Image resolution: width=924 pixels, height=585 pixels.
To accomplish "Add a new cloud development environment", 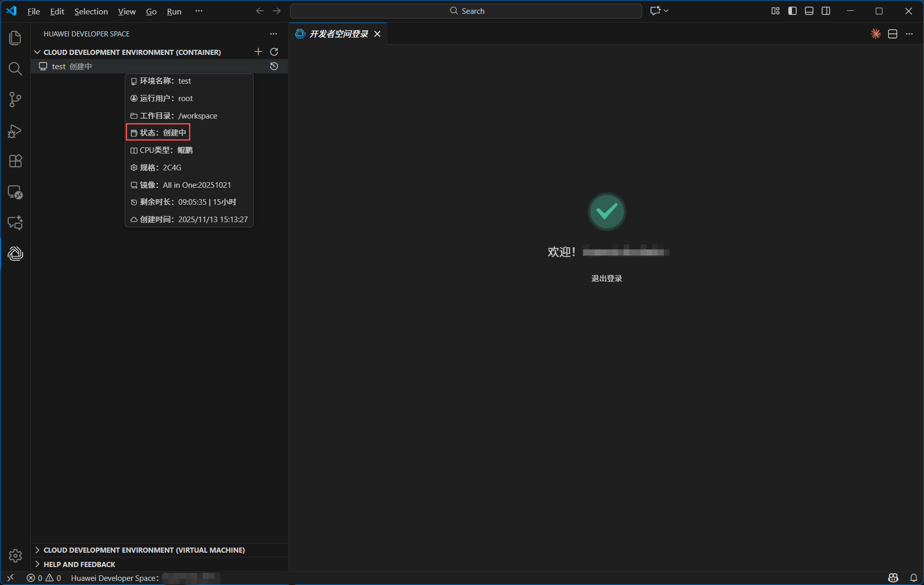I will (258, 52).
